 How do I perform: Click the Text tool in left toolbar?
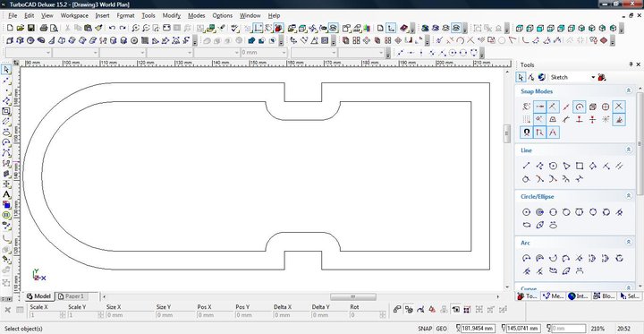click(6, 194)
